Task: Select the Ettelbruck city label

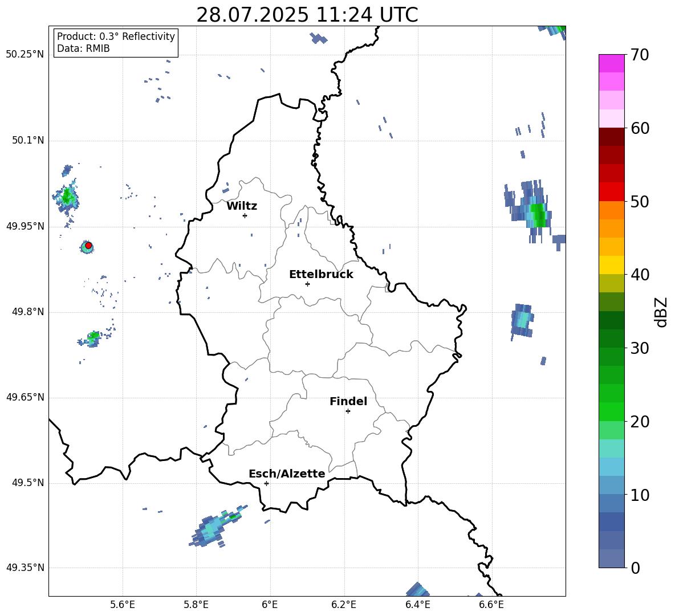Action: pyautogui.click(x=321, y=275)
